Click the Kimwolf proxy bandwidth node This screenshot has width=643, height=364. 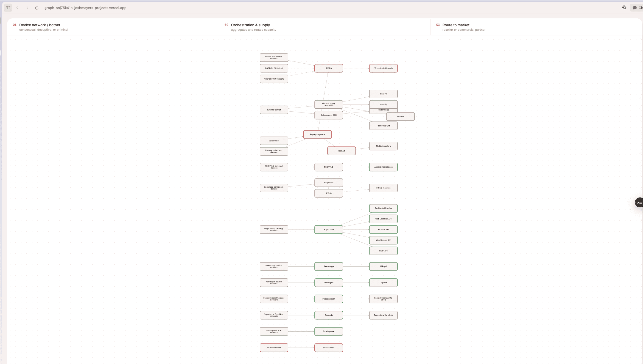(329, 105)
